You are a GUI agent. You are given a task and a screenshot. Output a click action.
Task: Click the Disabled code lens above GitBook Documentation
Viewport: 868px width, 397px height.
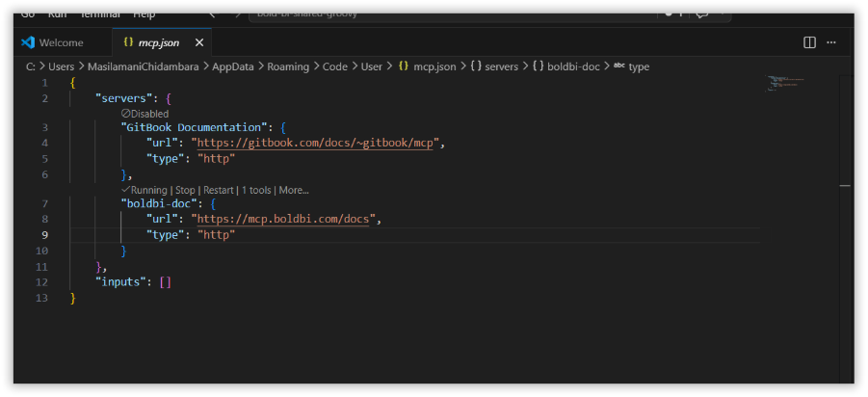tap(145, 114)
